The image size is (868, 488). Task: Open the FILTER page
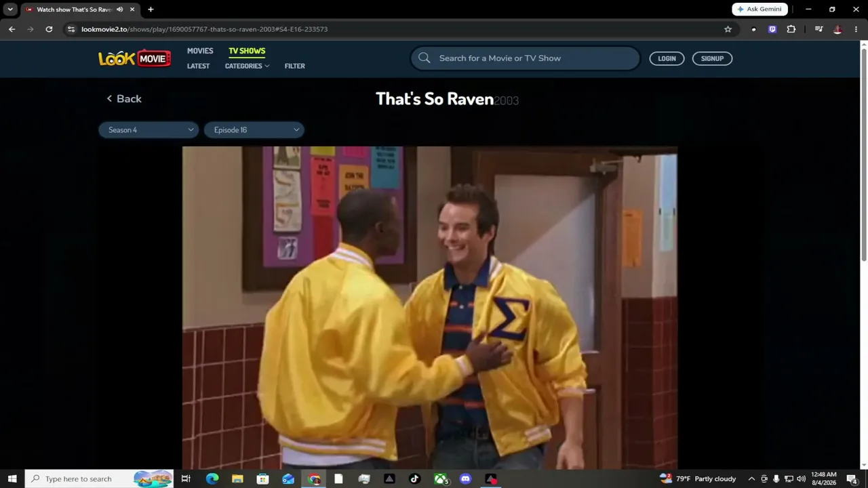pyautogui.click(x=295, y=66)
